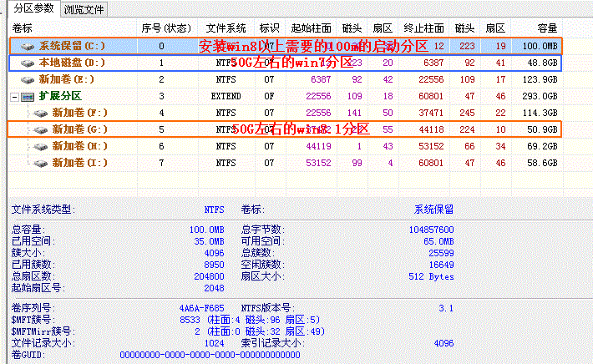Open the 分区参数 tab
This screenshot has height=364, width=593.
[x=33, y=9]
